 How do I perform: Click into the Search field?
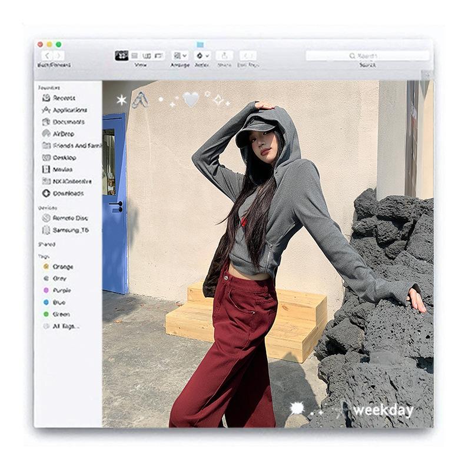click(367, 56)
